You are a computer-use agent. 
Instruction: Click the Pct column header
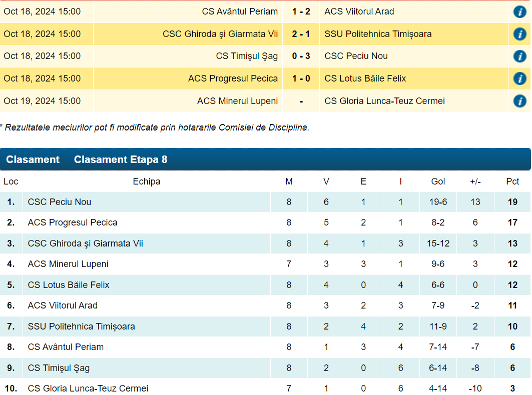pyautogui.click(x=512, y=181)
